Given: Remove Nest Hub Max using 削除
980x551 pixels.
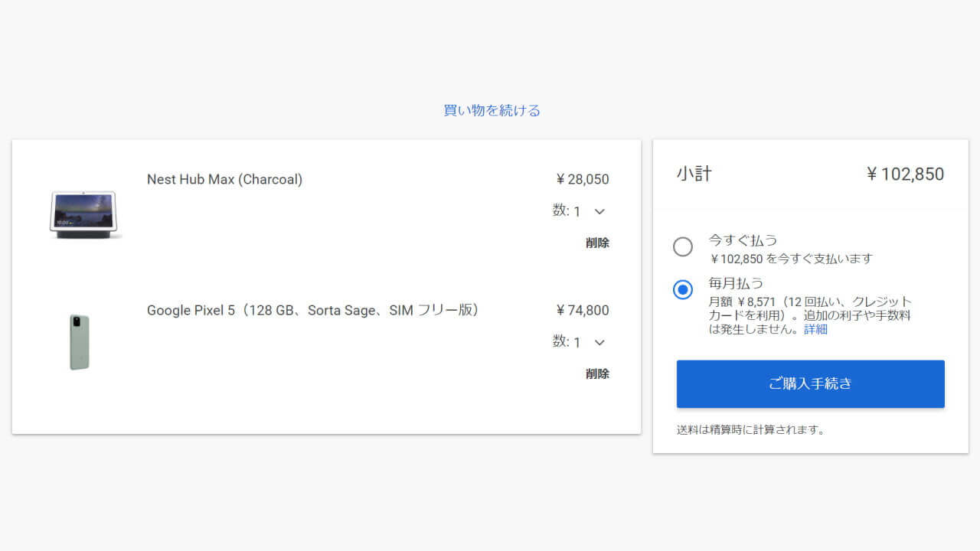Looking at the screenshot, I should pyautogui.click(x=597, y=243).
